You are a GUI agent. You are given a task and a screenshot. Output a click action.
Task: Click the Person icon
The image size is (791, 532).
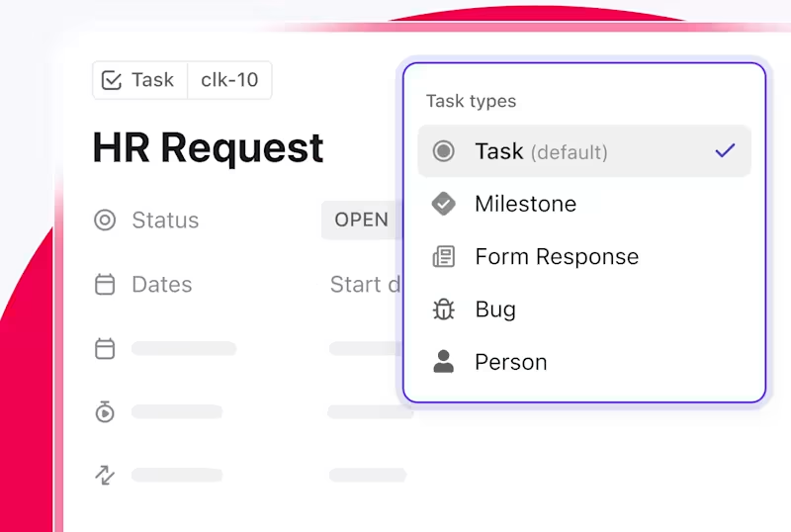tap(444, 362)
